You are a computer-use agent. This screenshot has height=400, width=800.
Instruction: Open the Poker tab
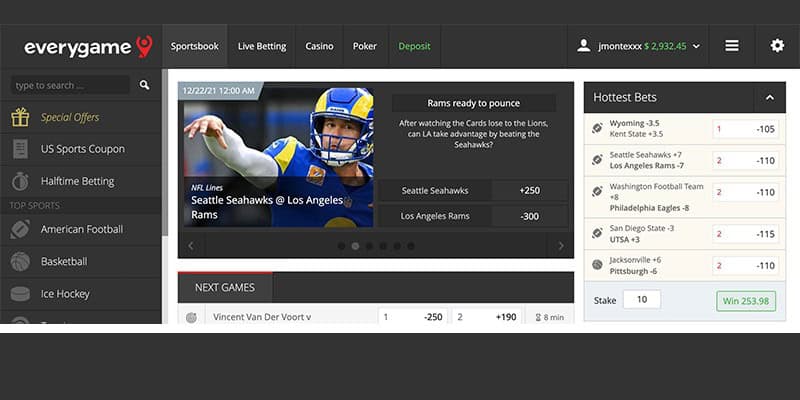pyautogui.click(x=365, y=46)
